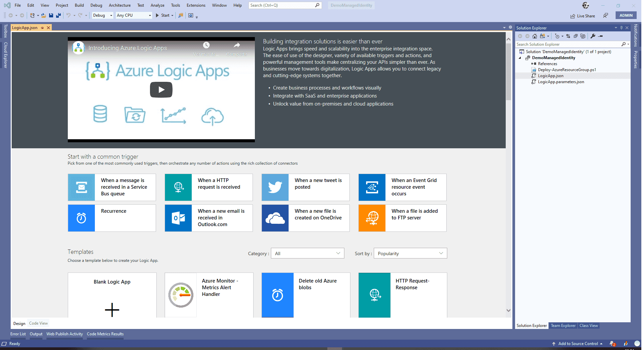644x350 pixels.
Task: Click the designer vertical scrollbar down arrow
Action: [x=508, y=310]
